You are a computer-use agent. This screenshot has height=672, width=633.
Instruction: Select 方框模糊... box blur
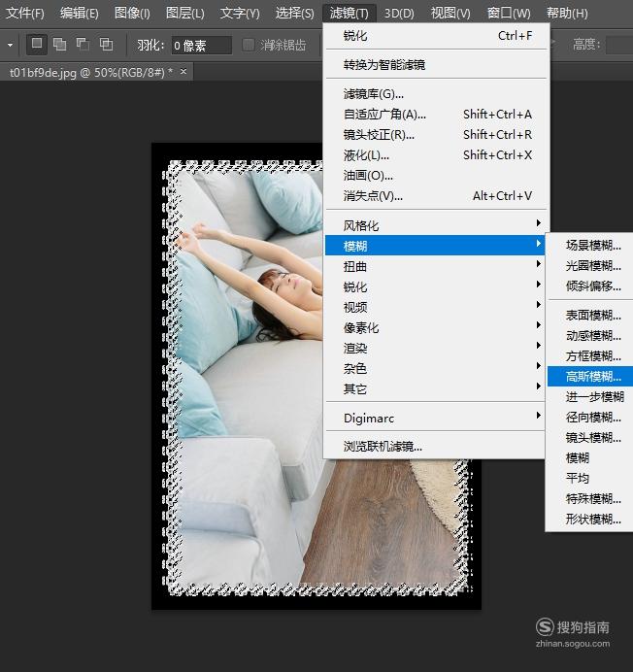590,356
